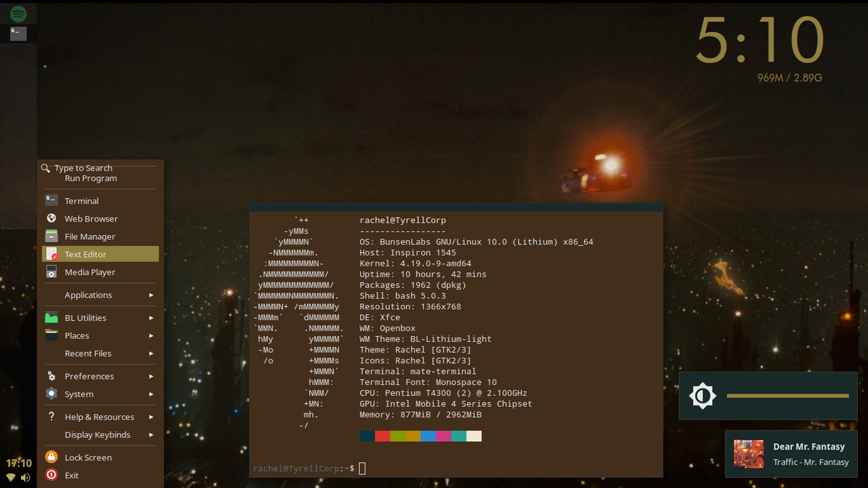The width and height of the screenshot is (868, 488).
Task: Click the rachel@TyrellCorp header in terminal
Action: 403,220
